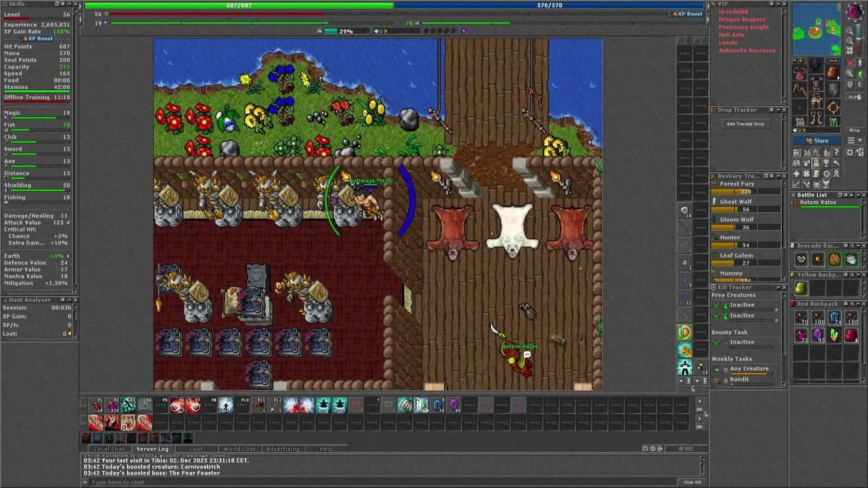Switch to World Chat tab

click(239, 449)
